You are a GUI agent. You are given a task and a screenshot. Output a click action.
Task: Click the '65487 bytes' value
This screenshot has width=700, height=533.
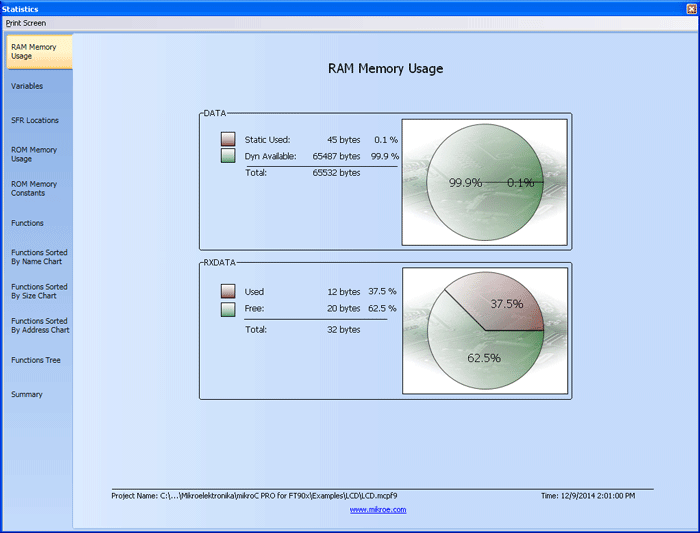tap(336, 156)
